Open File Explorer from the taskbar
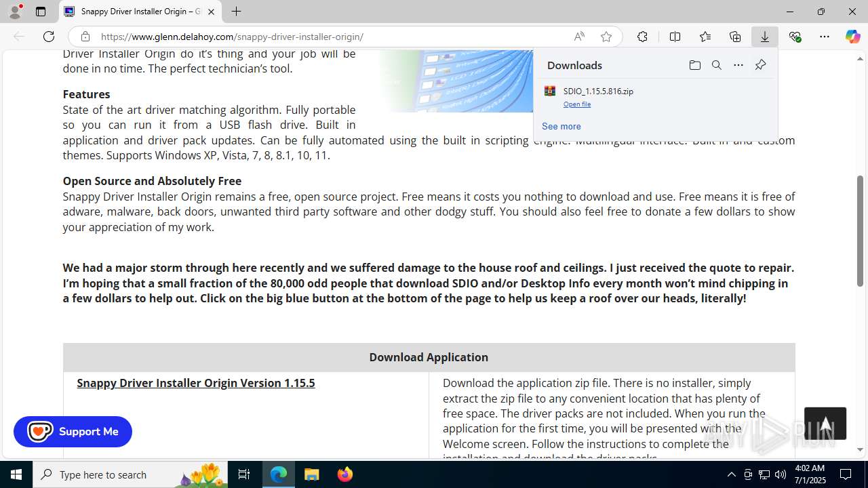 (x=312, y=474)
